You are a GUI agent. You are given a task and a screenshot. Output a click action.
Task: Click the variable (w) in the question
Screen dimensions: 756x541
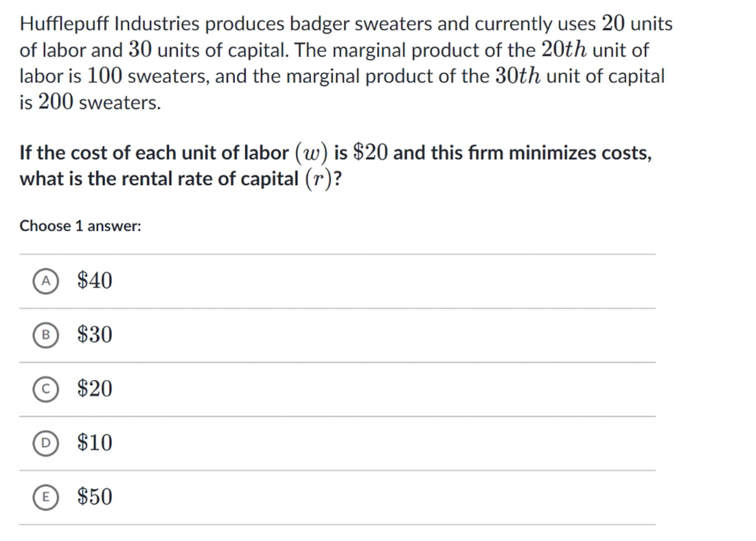pos(311,153)
